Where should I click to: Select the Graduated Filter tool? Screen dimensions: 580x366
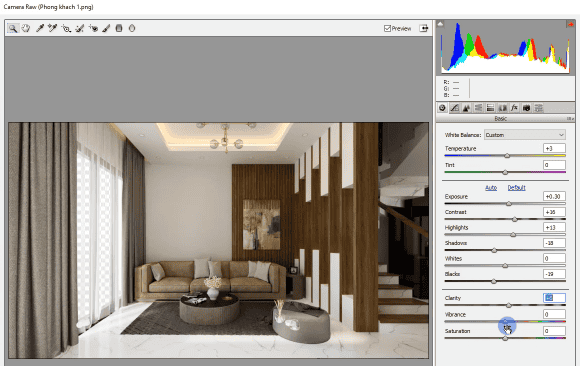point(119,28)
